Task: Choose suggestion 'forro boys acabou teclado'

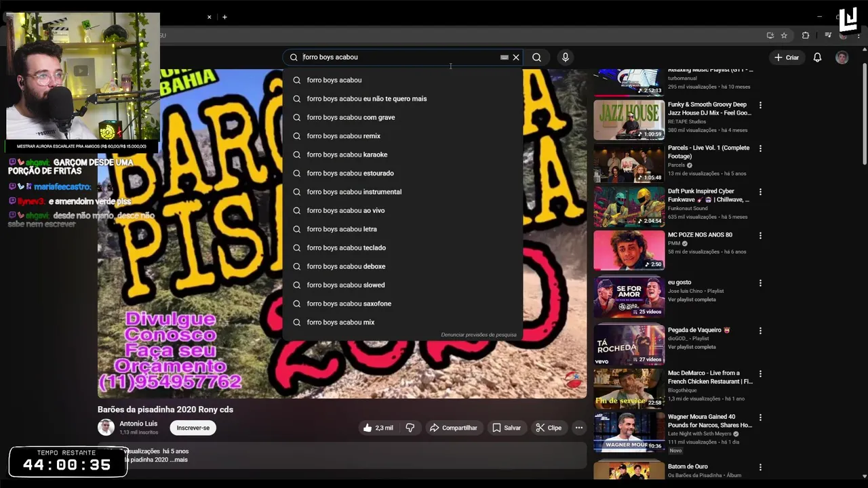Action: [x=403, y=248]
